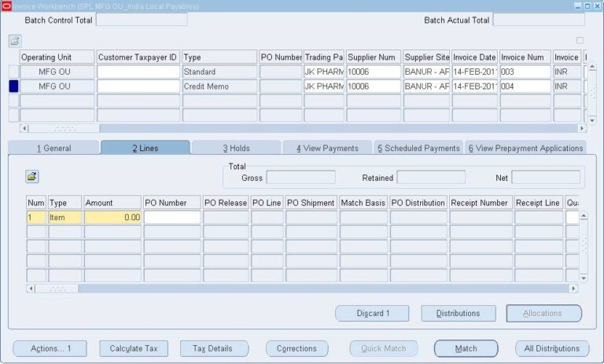Click the Allocations button
The image size is (604, 364).
pyautogui.click(x=544, y=313)
